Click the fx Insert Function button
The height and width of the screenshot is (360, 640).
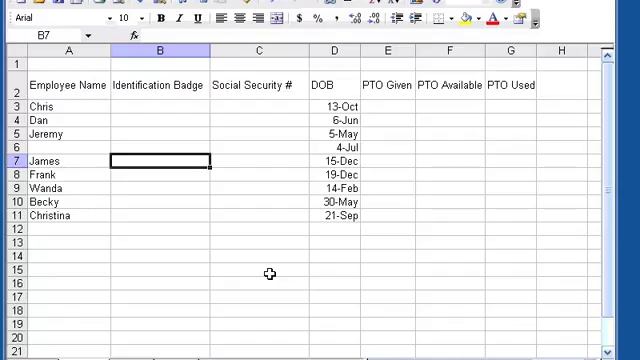(134, 36)
